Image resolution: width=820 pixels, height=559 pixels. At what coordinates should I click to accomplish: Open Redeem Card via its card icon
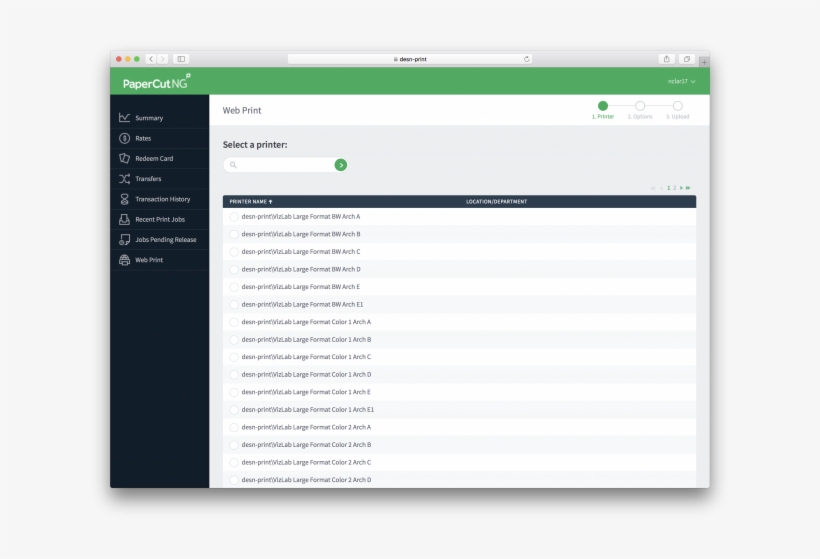pyautogui.click(x=124, y=159)
